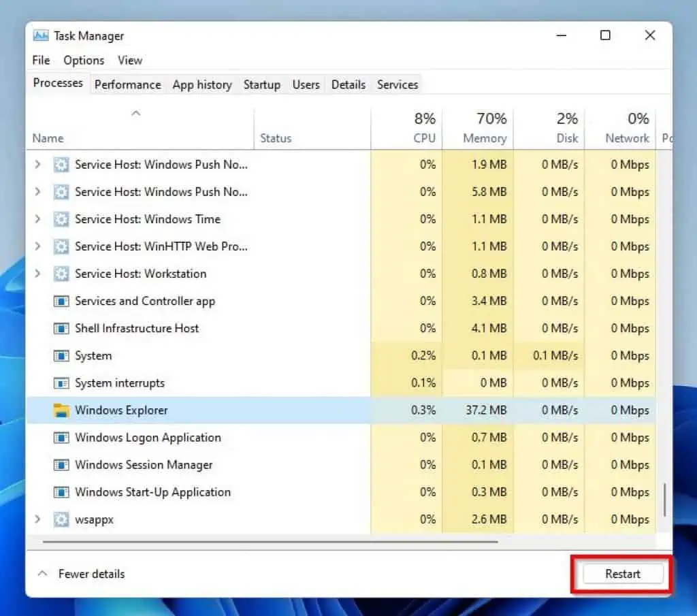Viewport: 697px width, 616px height.
Task: Select the Windows Explorer process row
Action: pos(341,410)
